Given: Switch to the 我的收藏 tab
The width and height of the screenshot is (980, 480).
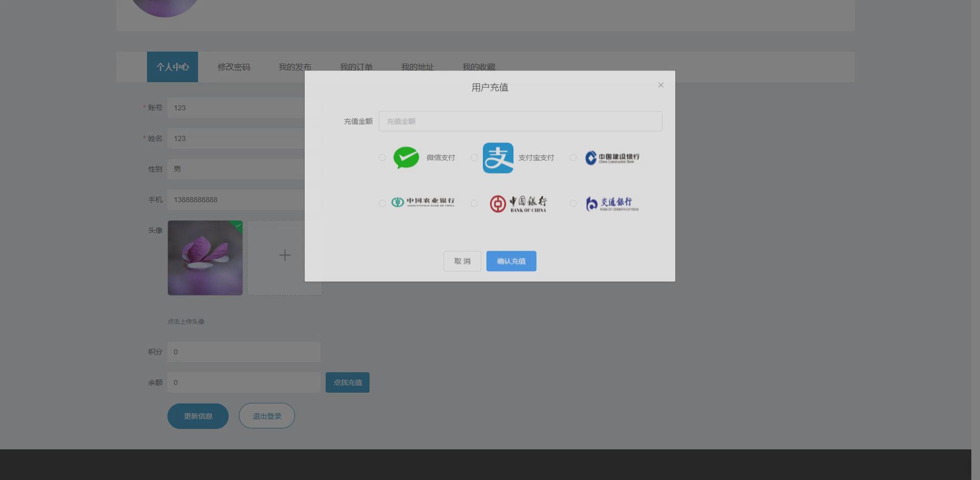Looking at the screenshot, I should pos(479,67).
